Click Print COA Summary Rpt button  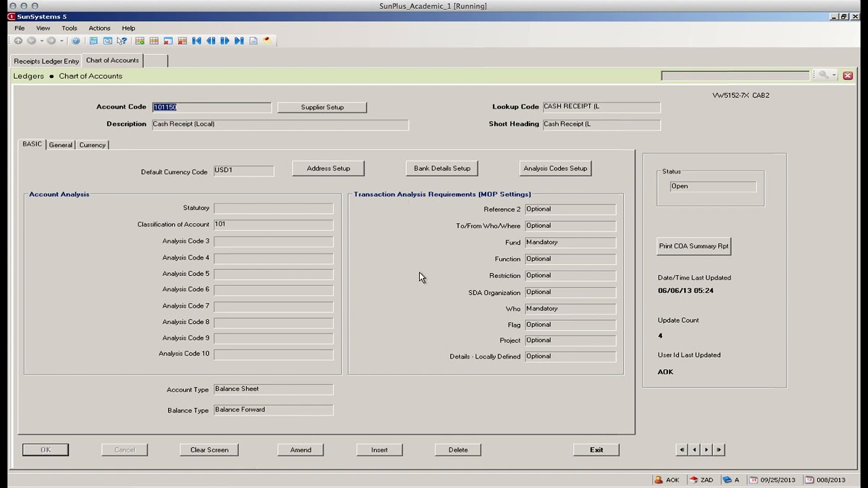[694, 246]
